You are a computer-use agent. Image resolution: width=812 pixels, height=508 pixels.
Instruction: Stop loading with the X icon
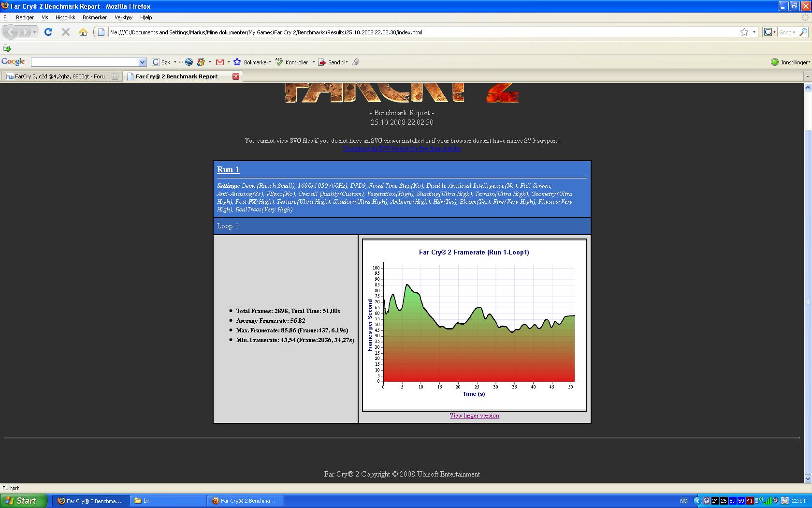66,32
